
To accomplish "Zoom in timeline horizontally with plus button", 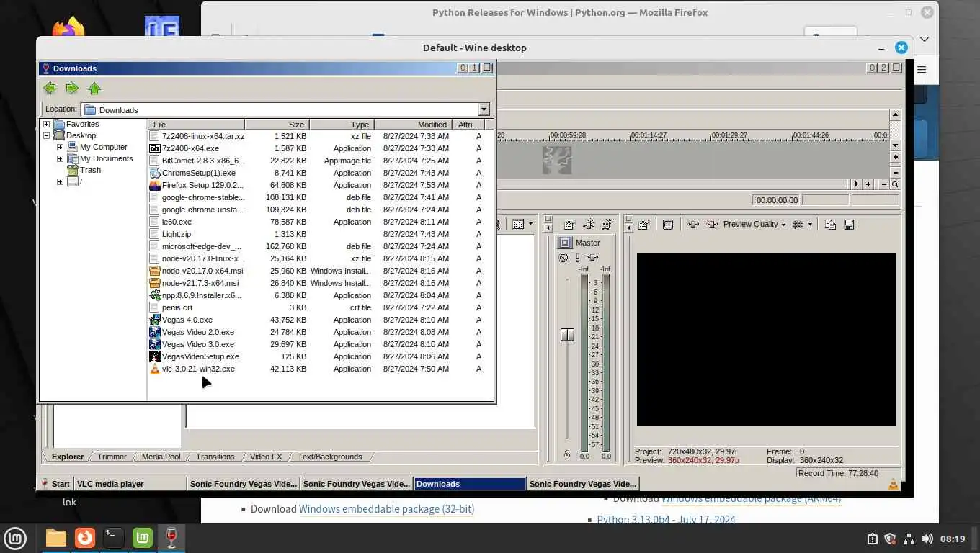I will coord(868,184).
